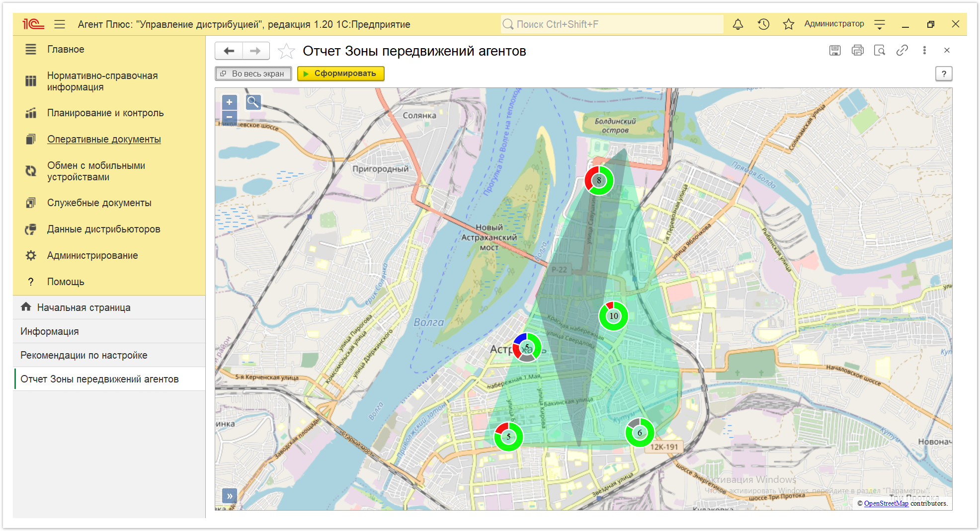Open settings menu next to Администратор
The image size is (980, 531).
click(x=880, y=24)
